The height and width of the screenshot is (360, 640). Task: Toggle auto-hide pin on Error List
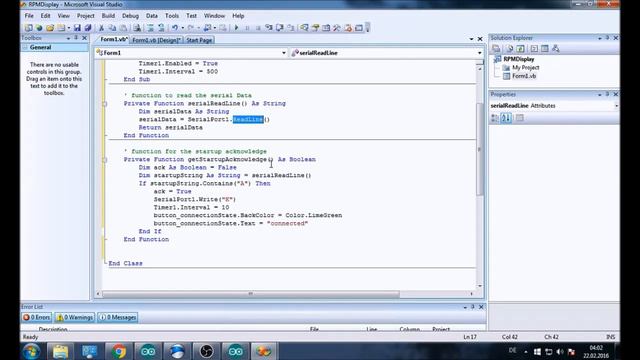[473, 307]
